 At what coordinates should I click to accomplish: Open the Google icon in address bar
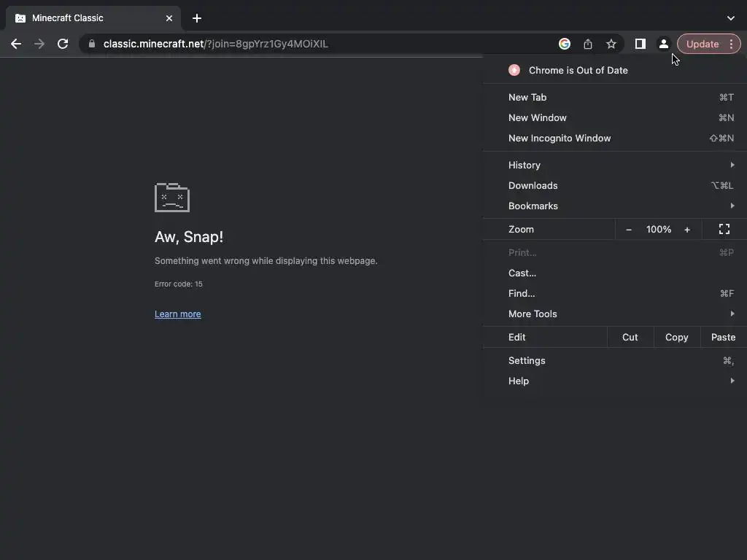pyautogui.click(x=565, y=44)
